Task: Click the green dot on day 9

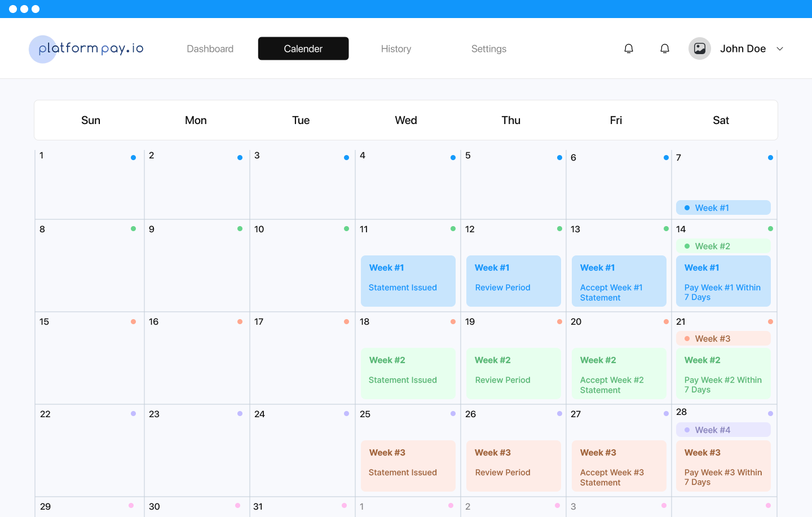Action: 240,229
